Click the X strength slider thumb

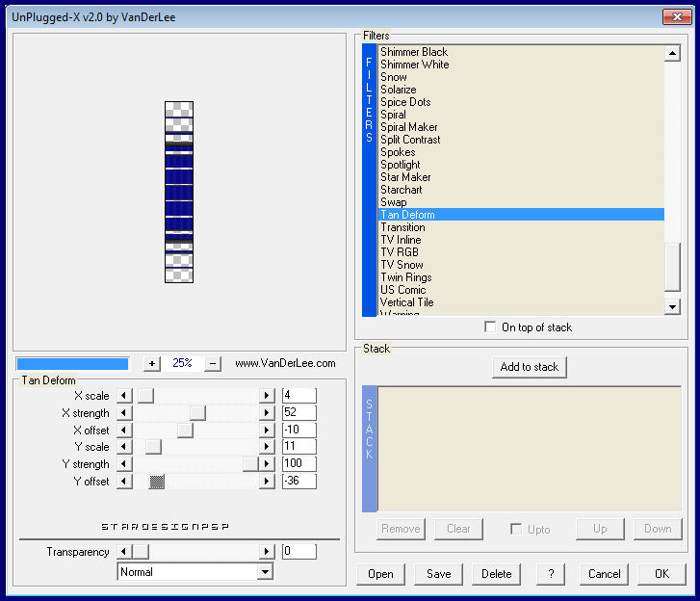tap(197, 412)
